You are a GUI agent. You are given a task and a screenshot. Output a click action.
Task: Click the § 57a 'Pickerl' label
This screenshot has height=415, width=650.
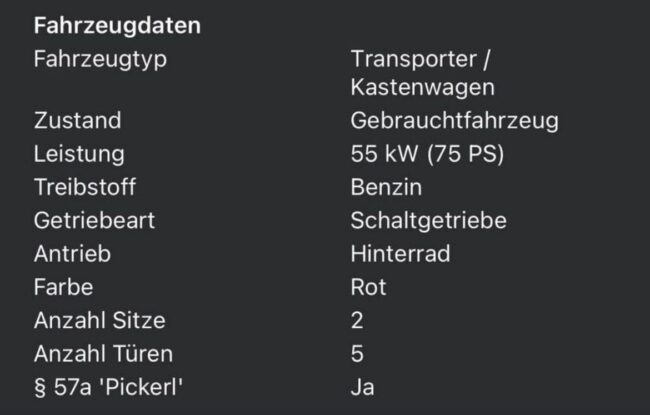(x=109, y=388)
